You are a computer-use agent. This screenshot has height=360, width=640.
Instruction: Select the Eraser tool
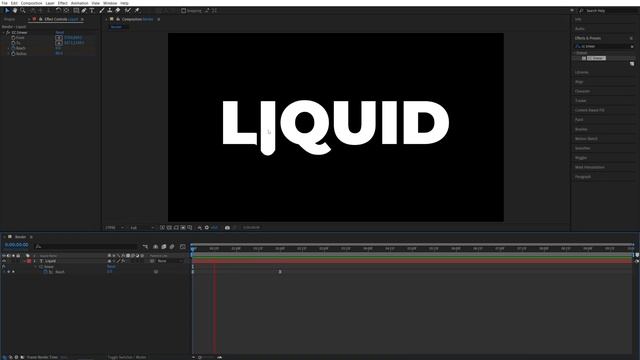[118, 11]
